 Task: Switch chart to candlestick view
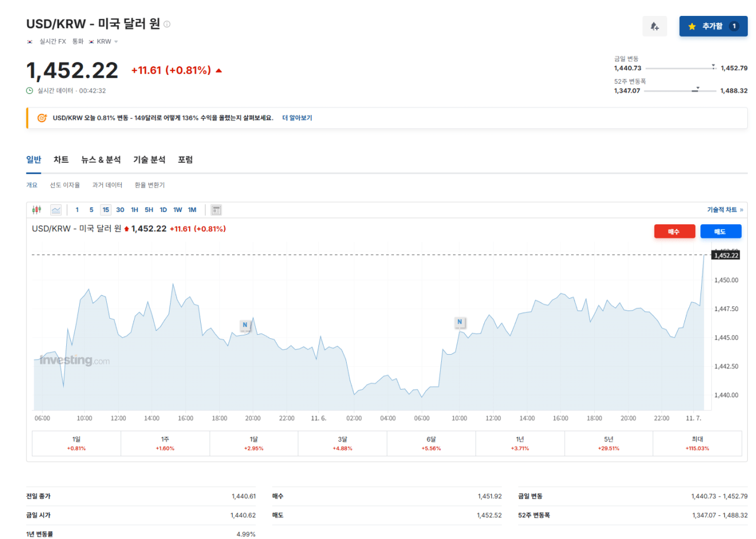point(37,210)
